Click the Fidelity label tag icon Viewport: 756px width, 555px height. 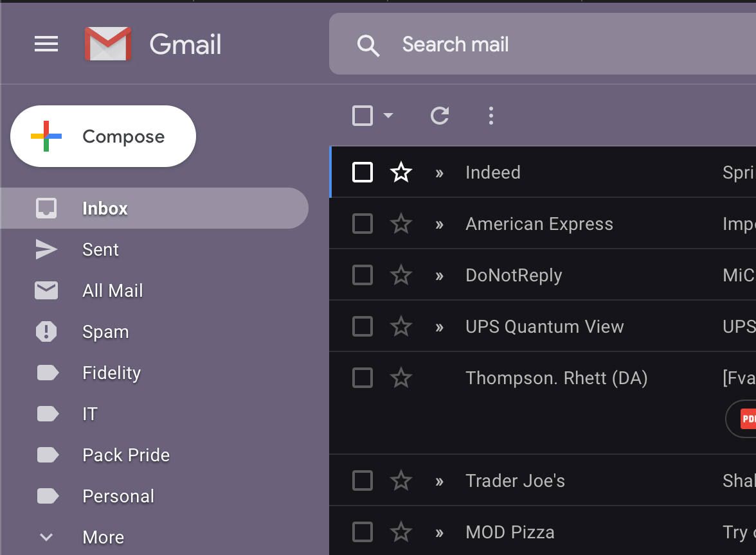point(48,373)
